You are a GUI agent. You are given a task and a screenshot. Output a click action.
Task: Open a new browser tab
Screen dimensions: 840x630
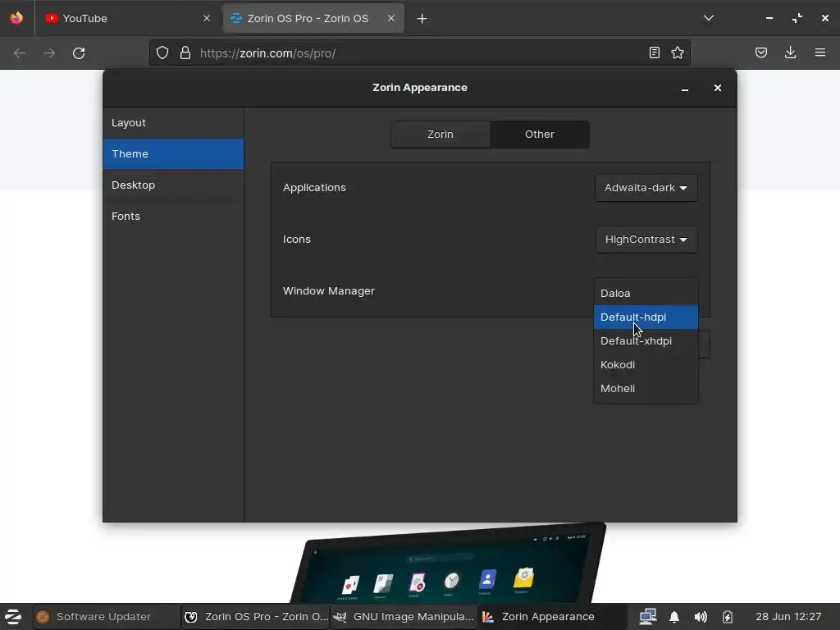tap(422, 19)
